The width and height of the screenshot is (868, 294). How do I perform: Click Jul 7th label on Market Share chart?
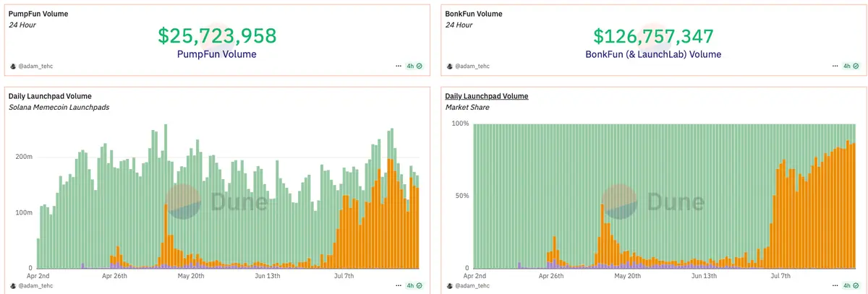point(780,275)
